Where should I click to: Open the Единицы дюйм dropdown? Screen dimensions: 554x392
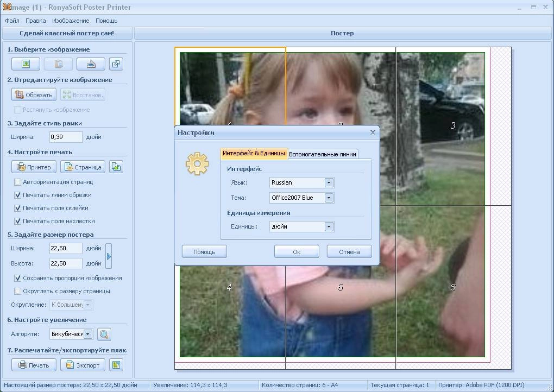click(x=329, y=227)
